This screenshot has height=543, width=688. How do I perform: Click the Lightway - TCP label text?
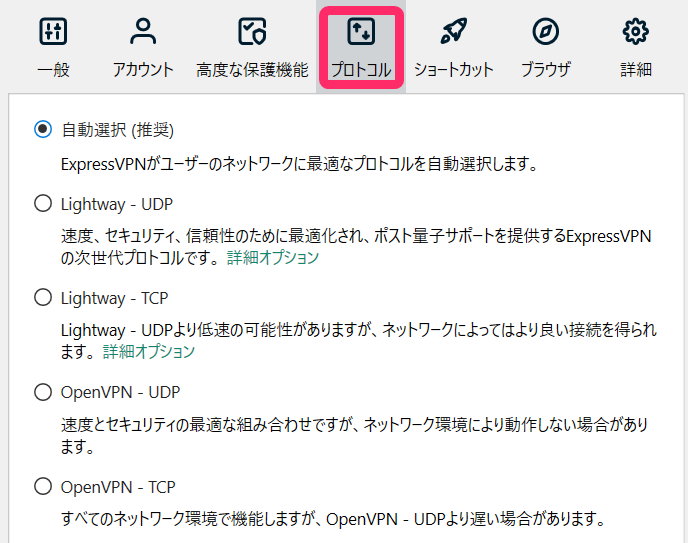coord(115,298)
